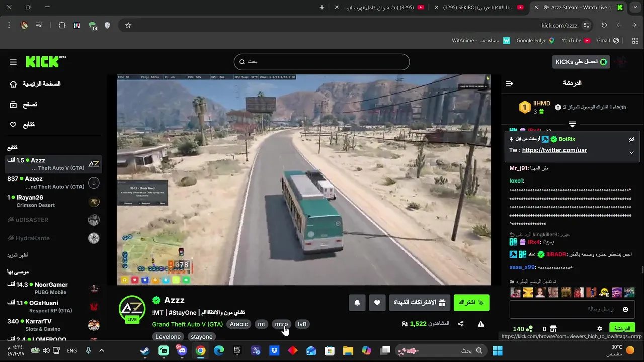The width and height of the screenshot is (644, 362).
Task: Select the mt tag
Action: 262,324
